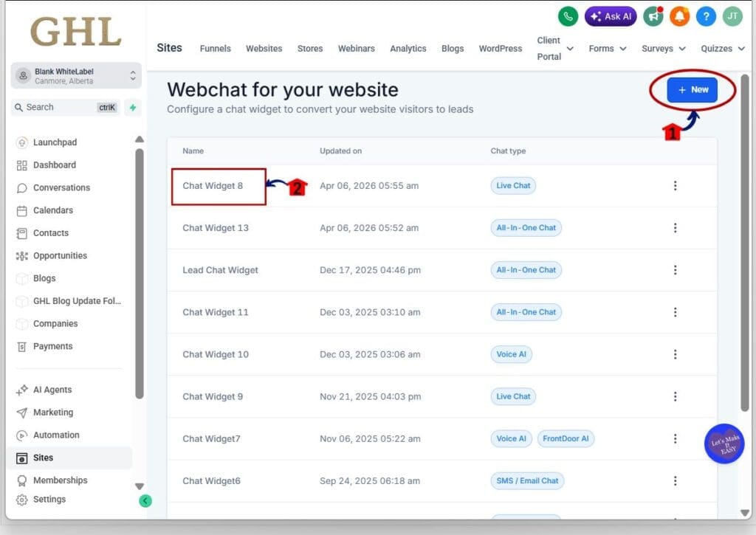Screen dimensions: 756x535
Task: Open the announcements megaphone icon
Action: click(653, 15)
